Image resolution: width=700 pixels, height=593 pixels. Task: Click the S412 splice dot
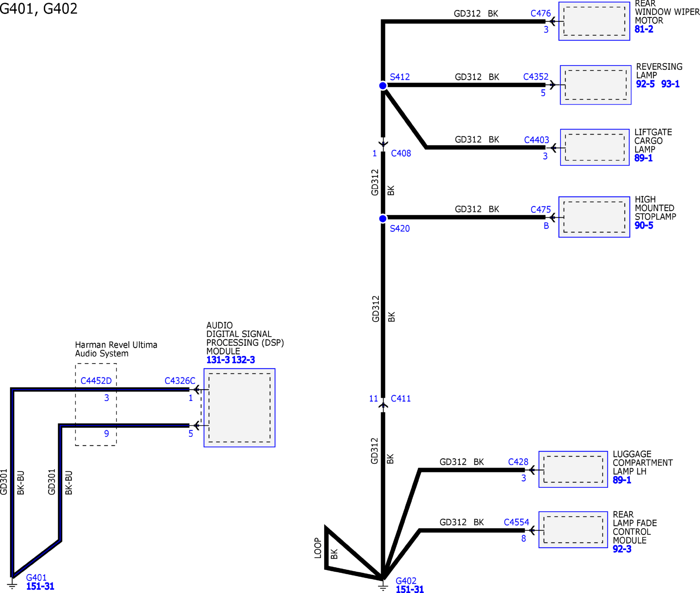[x=383, y=85]
